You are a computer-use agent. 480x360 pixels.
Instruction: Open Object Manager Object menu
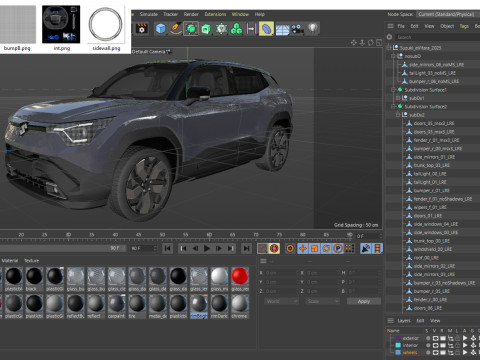coord(447,26)
